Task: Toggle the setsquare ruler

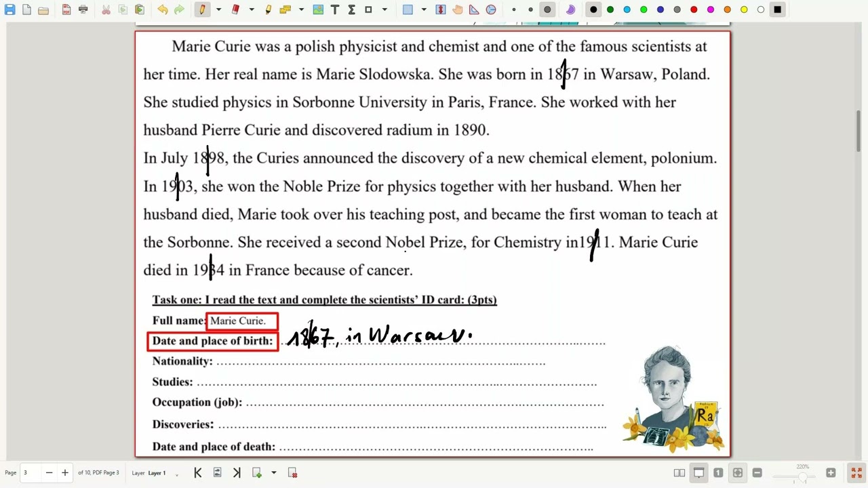Action: pyautogui.click(x=474, y=9)
